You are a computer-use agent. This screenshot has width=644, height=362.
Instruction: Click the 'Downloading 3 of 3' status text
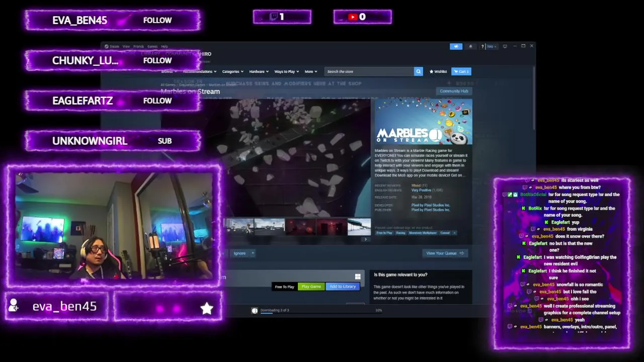tap(275, 310)
